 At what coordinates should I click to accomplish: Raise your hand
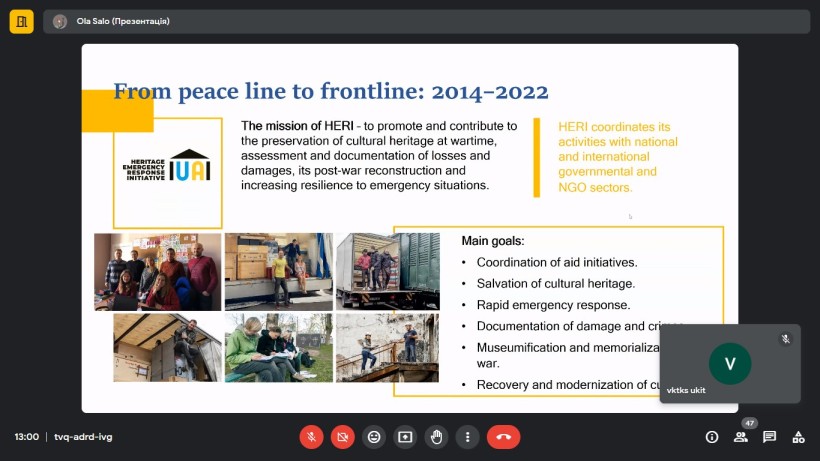click(x=436, y=437)
